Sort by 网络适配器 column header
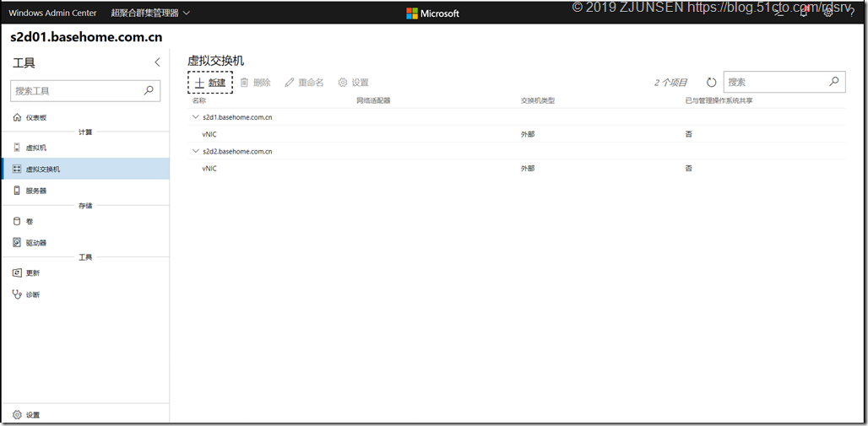 pos(374,100)
